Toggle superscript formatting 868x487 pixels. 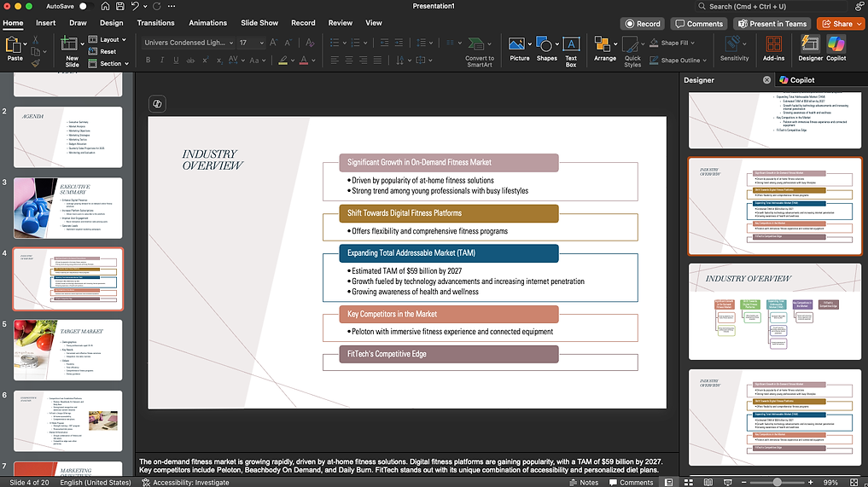coord(205,60)
